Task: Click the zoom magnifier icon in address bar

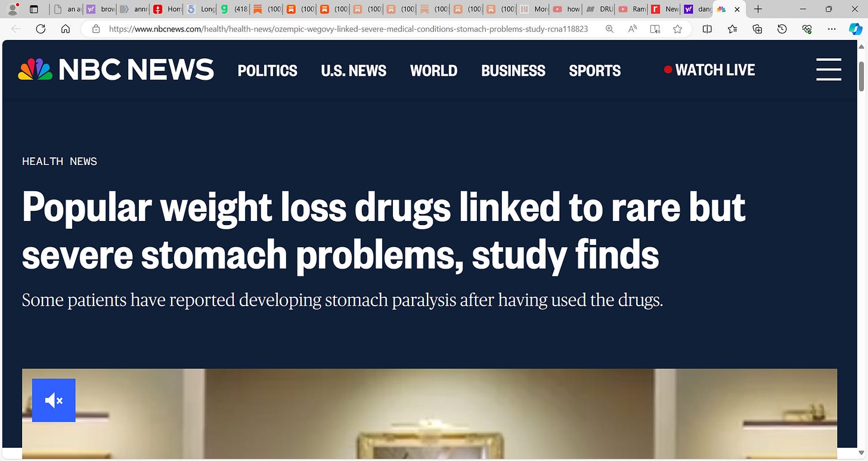Action: pyautogui.click(x=609, y=29)
